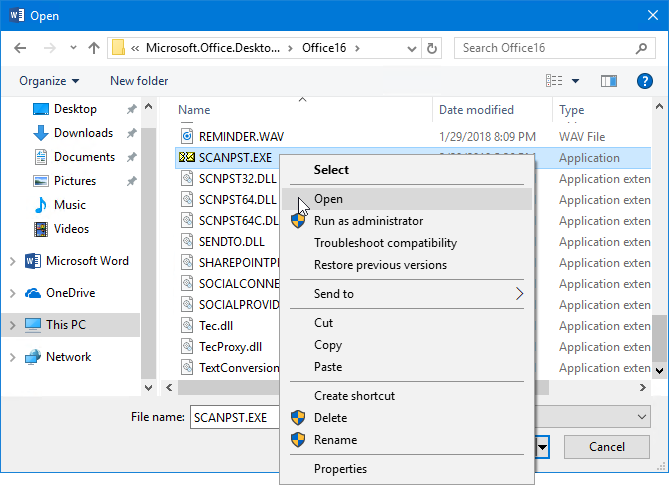
Task: Toggle the preview pane icon
Action: pyautogui.click(x=608, y=81)
